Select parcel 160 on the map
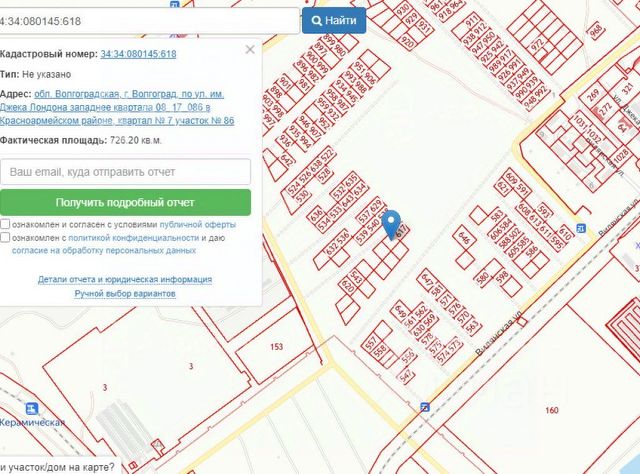The width and height of the screenshot is (640, 474). pos(551,410)
